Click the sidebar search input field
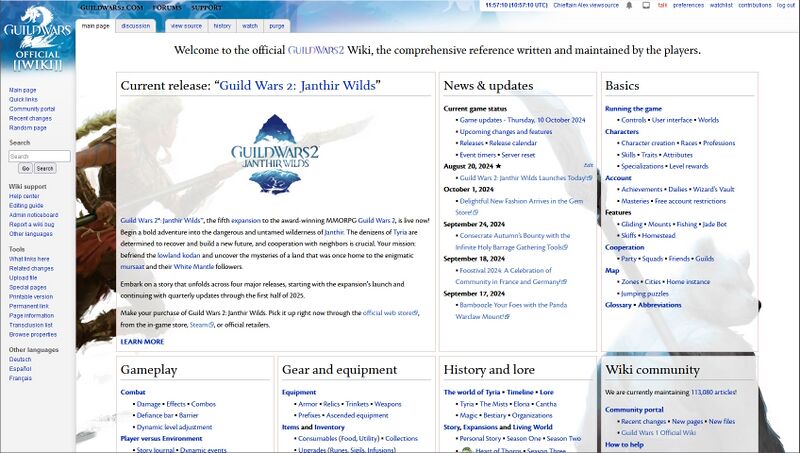 (39, 156)
